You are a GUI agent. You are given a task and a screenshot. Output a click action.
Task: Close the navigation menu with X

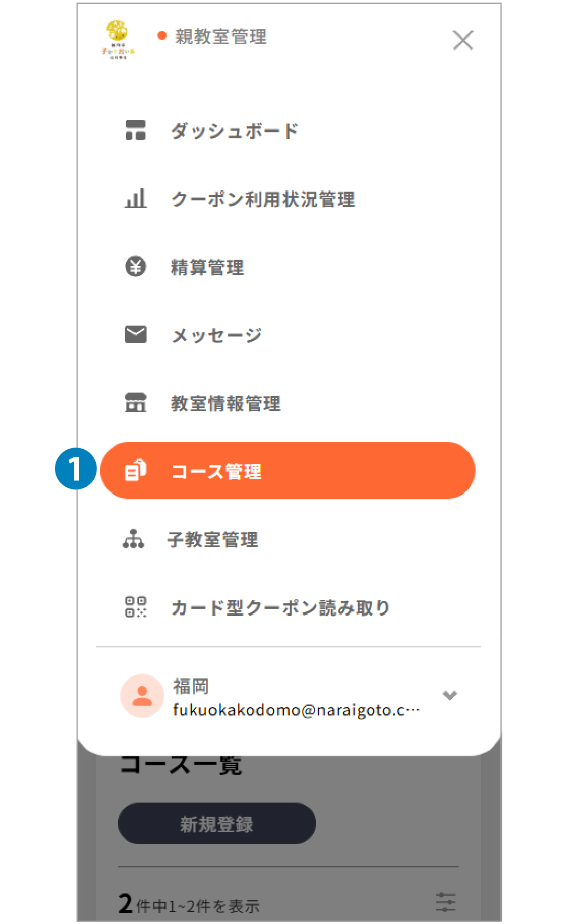[x=463, y=40]
